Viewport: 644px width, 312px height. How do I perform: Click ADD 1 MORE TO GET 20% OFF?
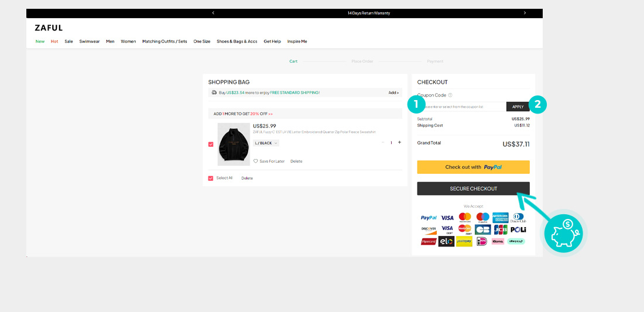[x=243, y=114]
